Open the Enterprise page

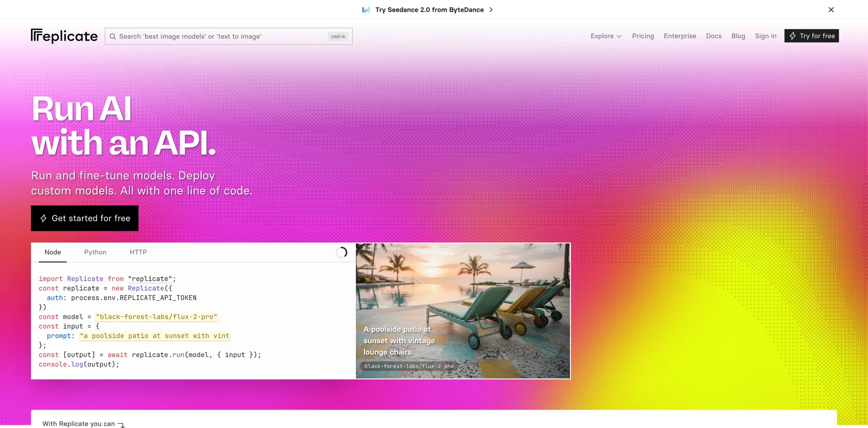coord(680,36)
